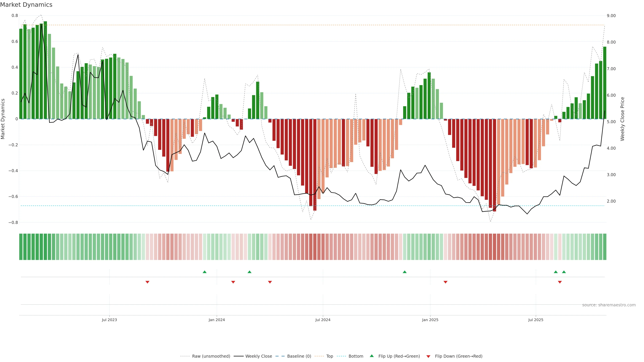
Task: Click the first heat-strip cell on the left
Action: (x=21, y=247)
